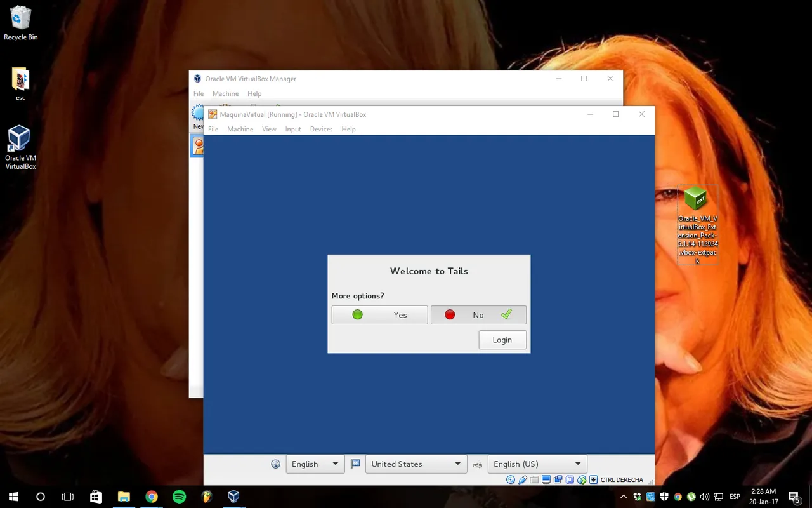Launch Google Chrome from the taskbar
812x508 pixels.
[151, 497]
